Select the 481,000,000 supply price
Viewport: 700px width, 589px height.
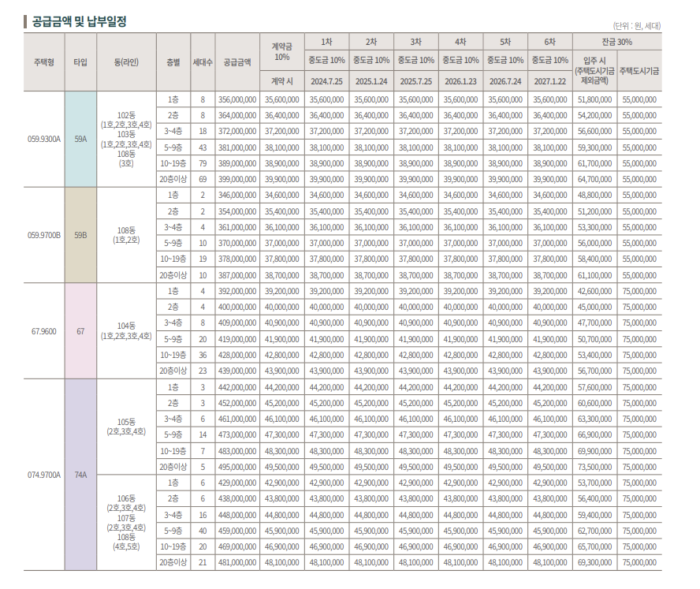tap(237, 563)
